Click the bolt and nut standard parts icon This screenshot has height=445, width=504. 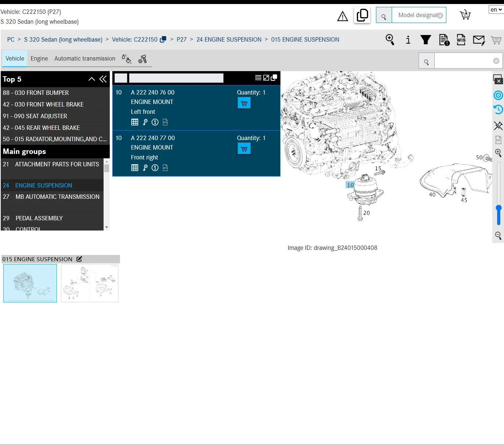143,59
